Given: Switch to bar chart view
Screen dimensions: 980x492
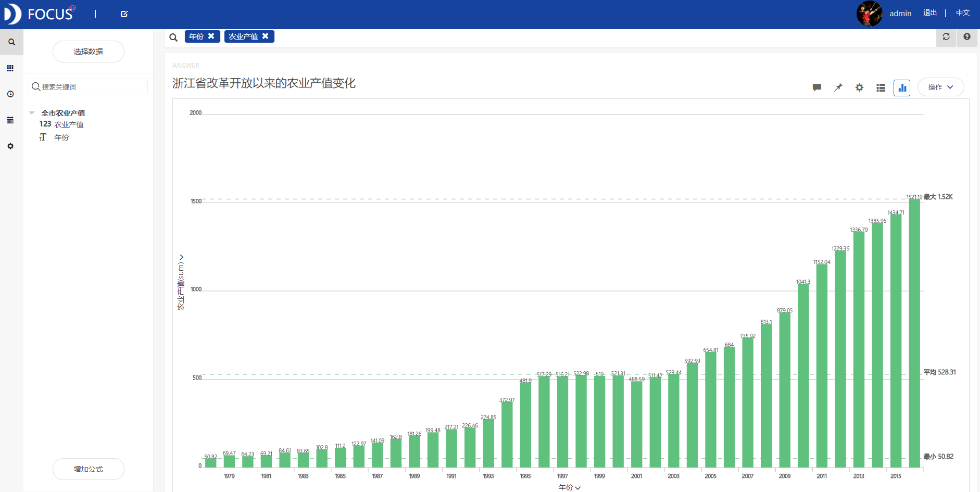Looking at the screenshot, I should coord(902,87).
